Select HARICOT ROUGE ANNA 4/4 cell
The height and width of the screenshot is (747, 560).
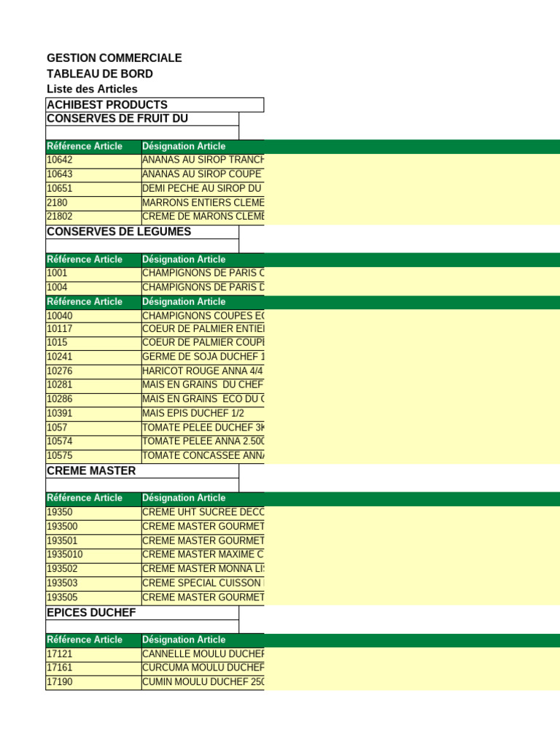tap(203, 371)
